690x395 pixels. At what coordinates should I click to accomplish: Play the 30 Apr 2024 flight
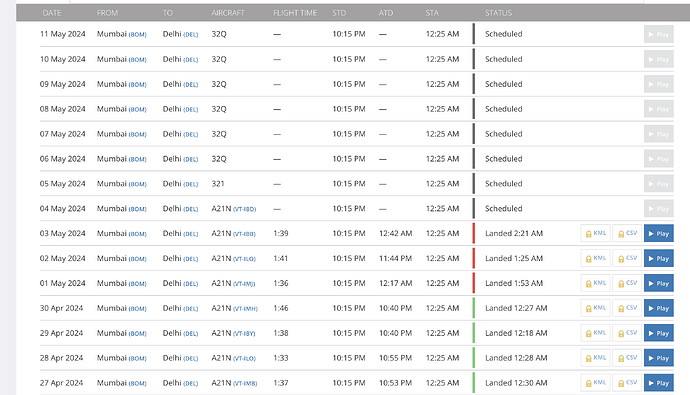(658, 308)
